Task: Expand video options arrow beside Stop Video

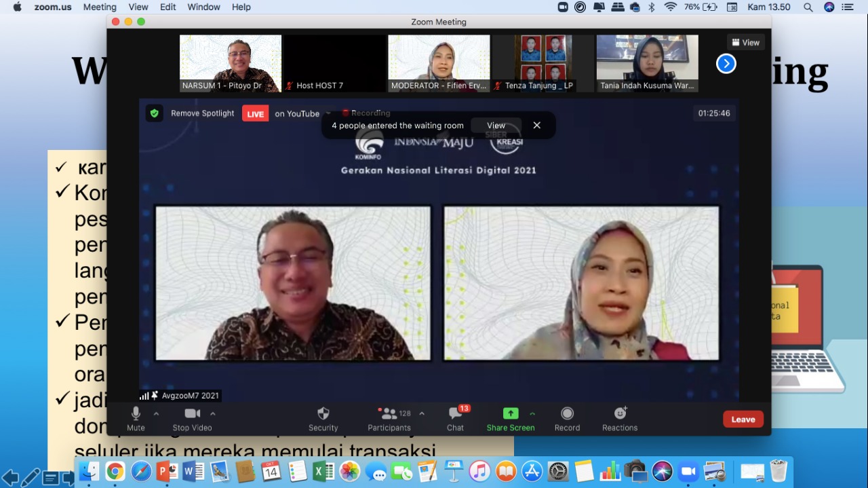Action: [213, 413]
